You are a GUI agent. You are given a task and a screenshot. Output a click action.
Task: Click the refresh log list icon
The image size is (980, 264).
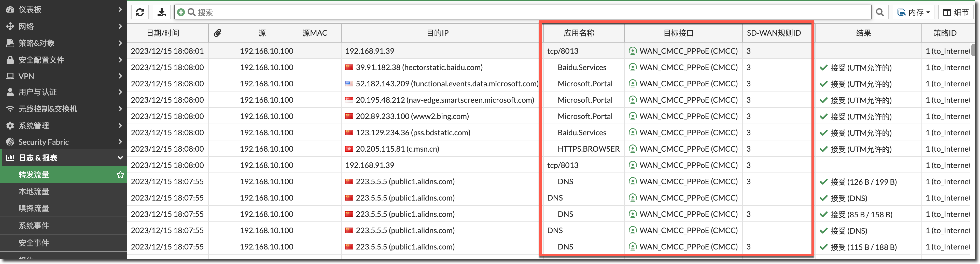tap(140, 12)
